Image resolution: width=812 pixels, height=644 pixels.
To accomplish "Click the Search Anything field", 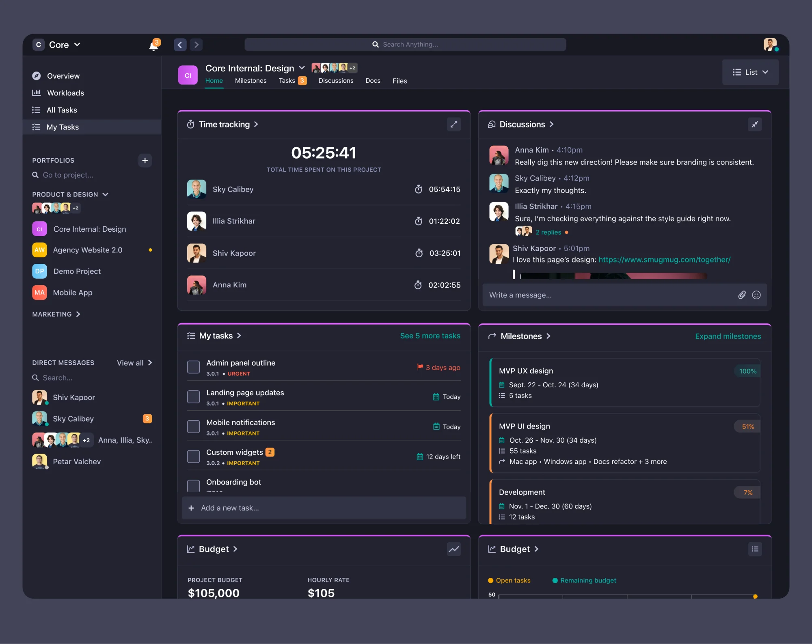I will (x=405, y=45).
